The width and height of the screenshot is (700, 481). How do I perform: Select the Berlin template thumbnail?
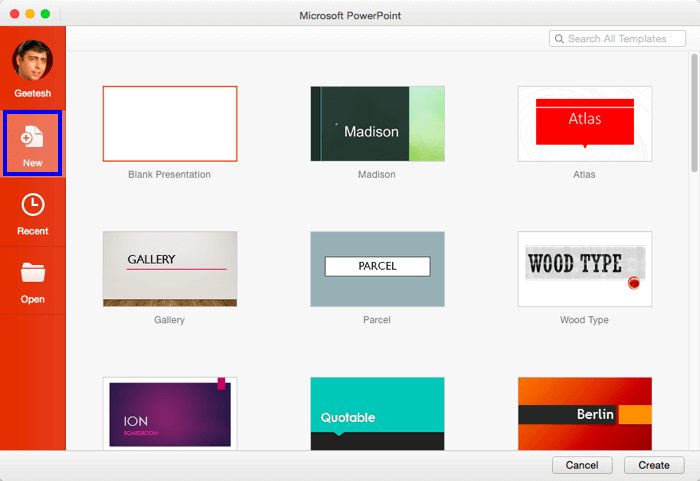[584, 413]
